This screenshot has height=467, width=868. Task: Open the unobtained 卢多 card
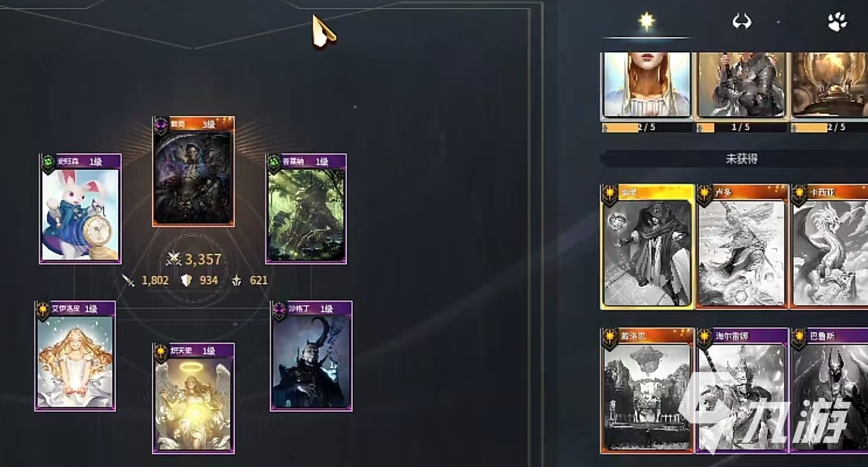pos(742,247)
